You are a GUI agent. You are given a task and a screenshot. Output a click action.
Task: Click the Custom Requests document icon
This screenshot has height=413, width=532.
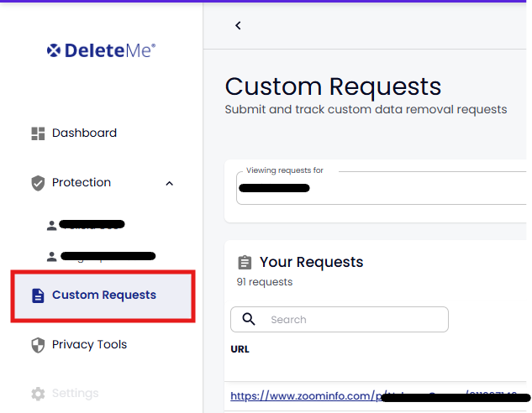pos(38,295)
